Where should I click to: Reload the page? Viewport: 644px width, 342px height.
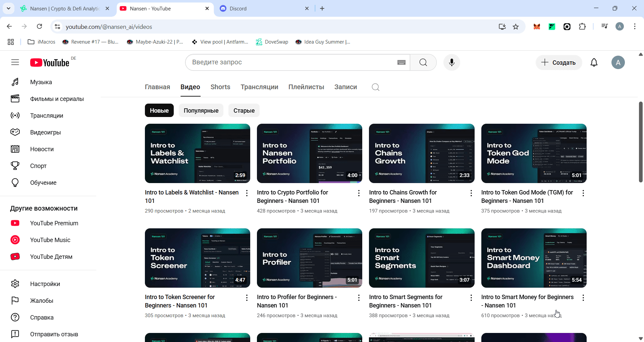(40, 26)
